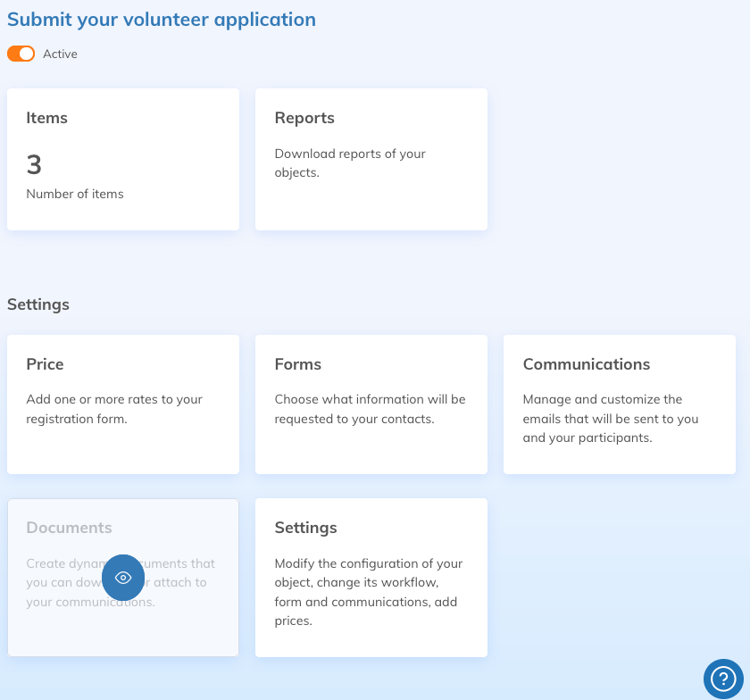Screen dimensions: 750x700
Task: Click the Settings section heading
Action: 37,304
